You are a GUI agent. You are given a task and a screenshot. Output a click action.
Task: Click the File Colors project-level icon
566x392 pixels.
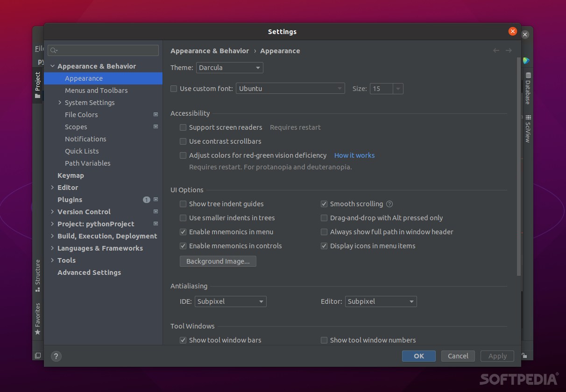click(x=156, y=114)
